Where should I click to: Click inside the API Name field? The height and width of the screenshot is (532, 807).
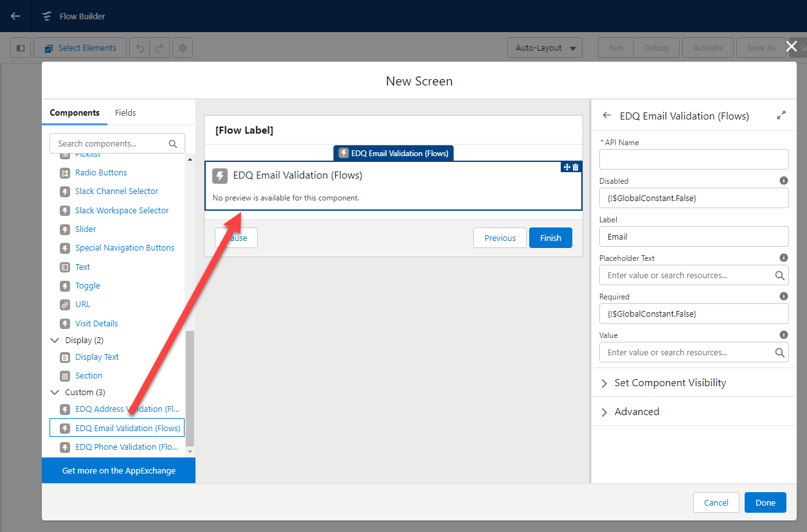click(x=694, y=159)
